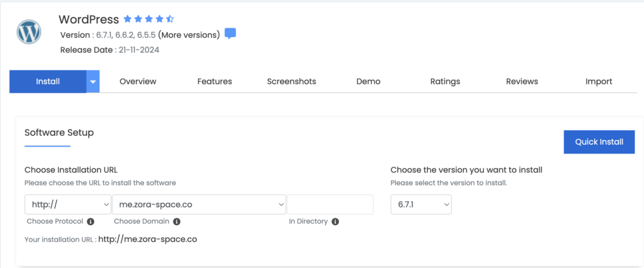Focus the In Directory input field
This screenshot has width=644, height=268.
coord(330,204)
